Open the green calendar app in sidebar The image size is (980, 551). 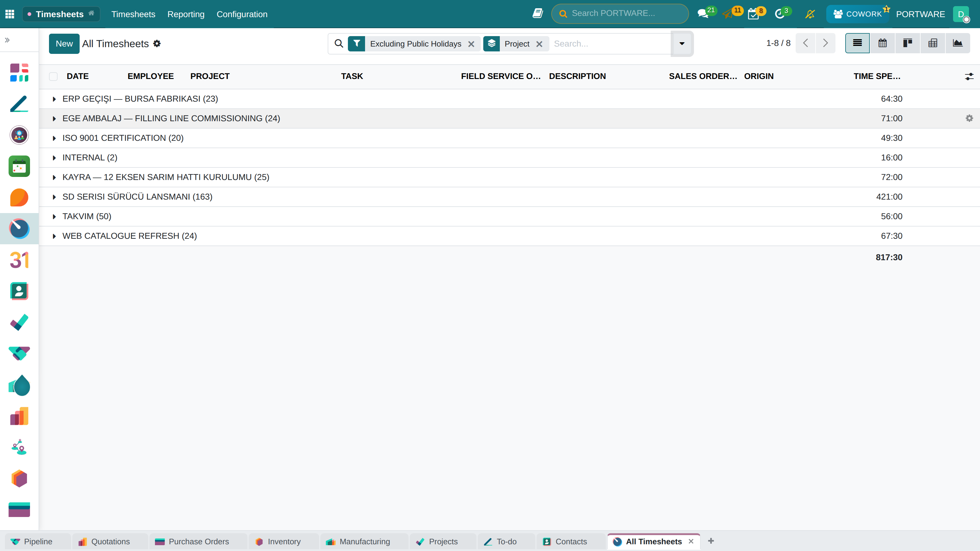(19, 166)
